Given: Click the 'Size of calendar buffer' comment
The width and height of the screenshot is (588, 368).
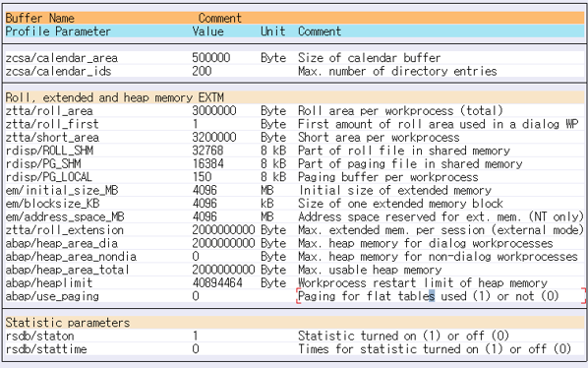Looking at the screenshot, I should click(370, 58).
